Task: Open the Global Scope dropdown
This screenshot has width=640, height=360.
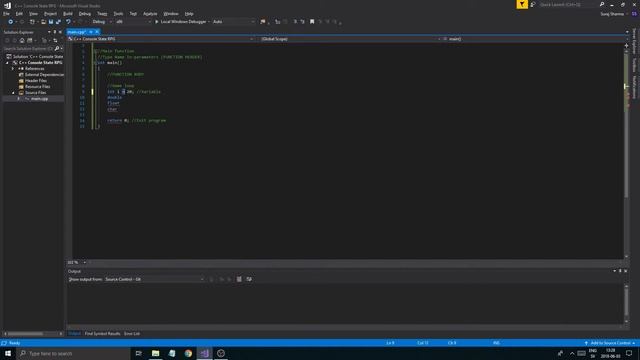Action: click(x=351, y=39)
